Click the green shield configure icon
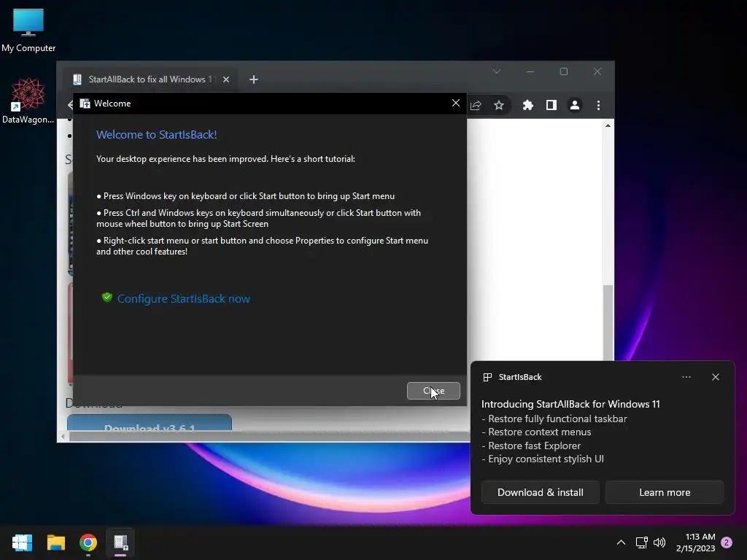 pyautogui.click(x=107, y=297)
